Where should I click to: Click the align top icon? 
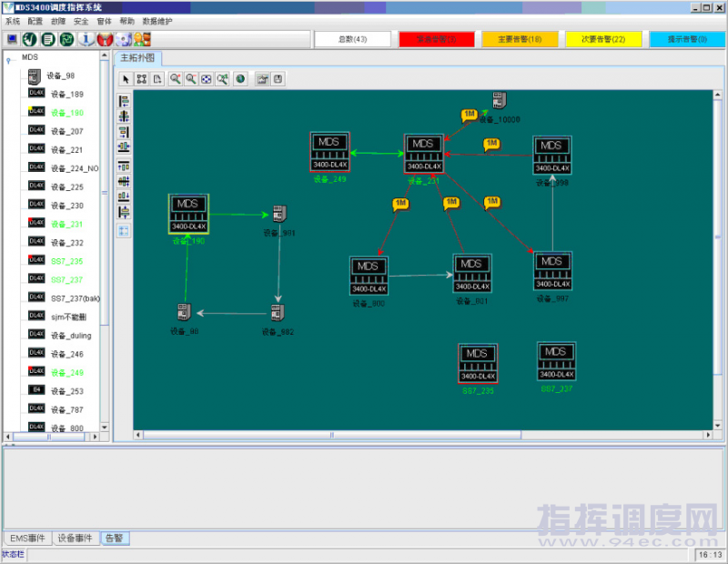point(124,166)
